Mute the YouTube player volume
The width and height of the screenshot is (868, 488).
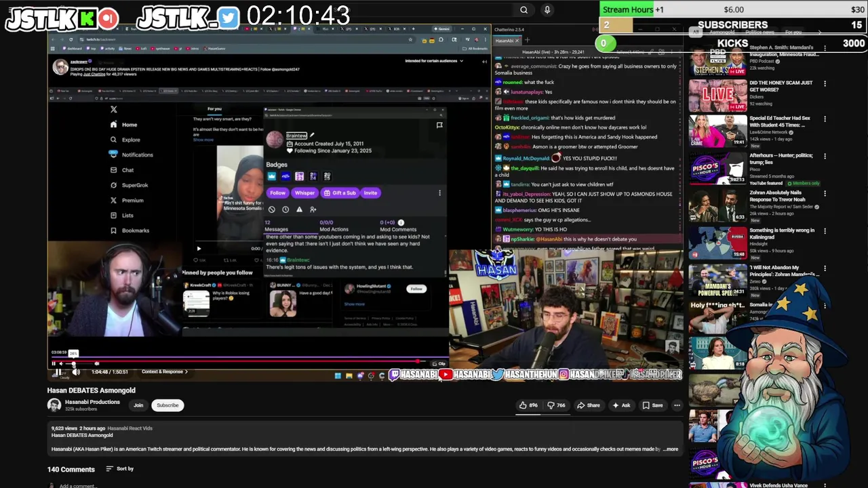click(x=76, y=371)
